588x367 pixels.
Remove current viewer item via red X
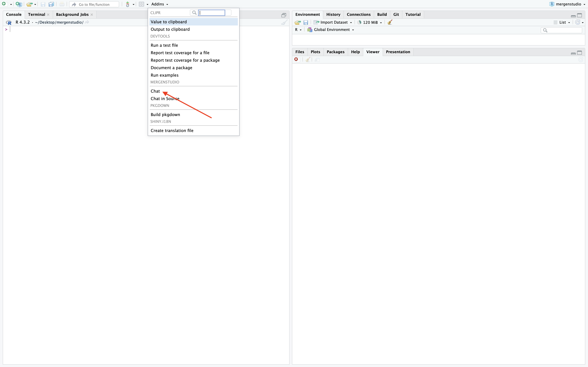(x=296, y=59)
